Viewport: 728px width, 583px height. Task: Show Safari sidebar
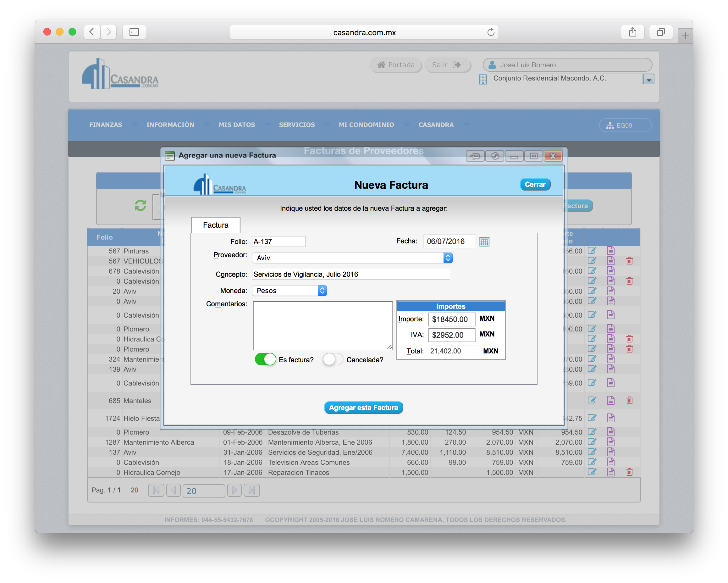click(x=134, y=32)
